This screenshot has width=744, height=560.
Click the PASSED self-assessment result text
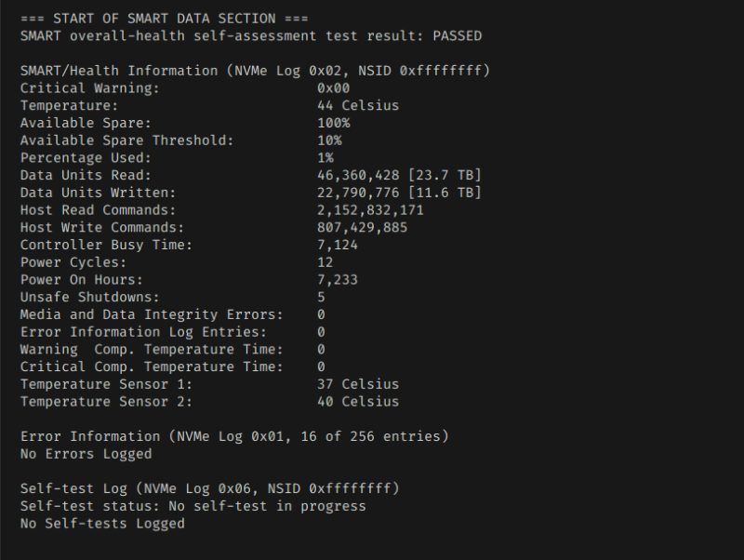tap(458, 35)
